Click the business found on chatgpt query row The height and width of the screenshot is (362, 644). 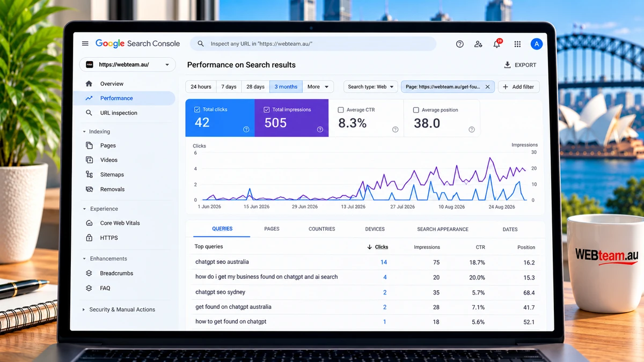coord(365,277)
